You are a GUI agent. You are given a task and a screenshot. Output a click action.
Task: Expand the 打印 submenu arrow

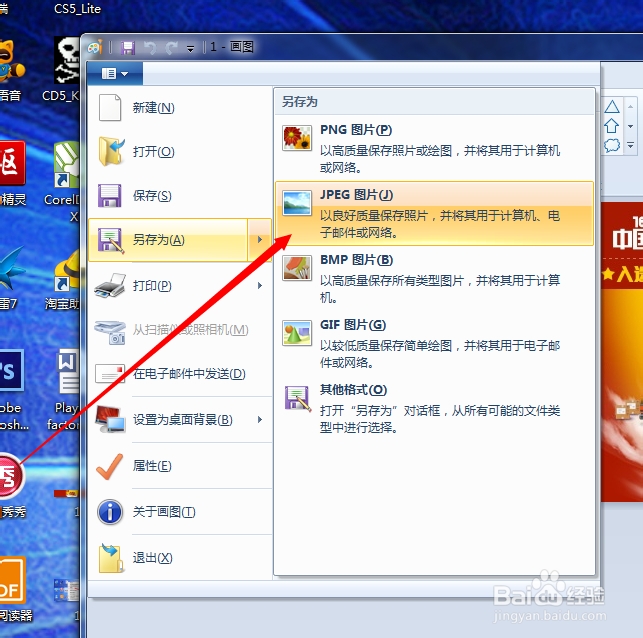click(x=260, y=285)
